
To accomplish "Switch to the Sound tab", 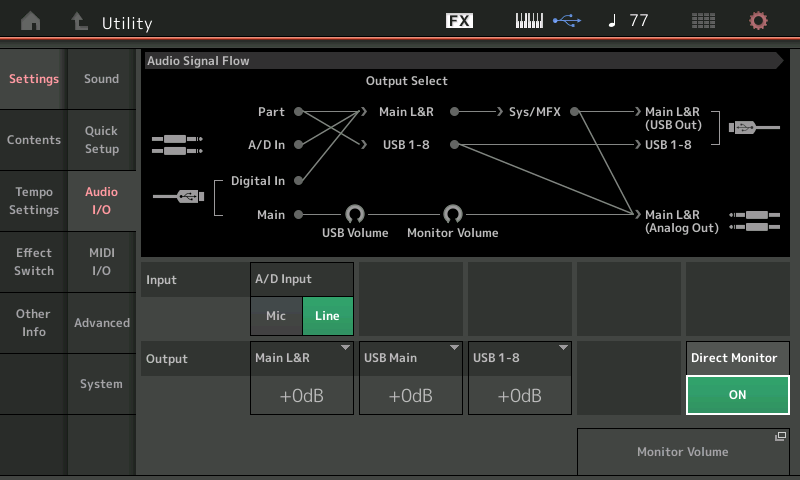I will point(101,79).
